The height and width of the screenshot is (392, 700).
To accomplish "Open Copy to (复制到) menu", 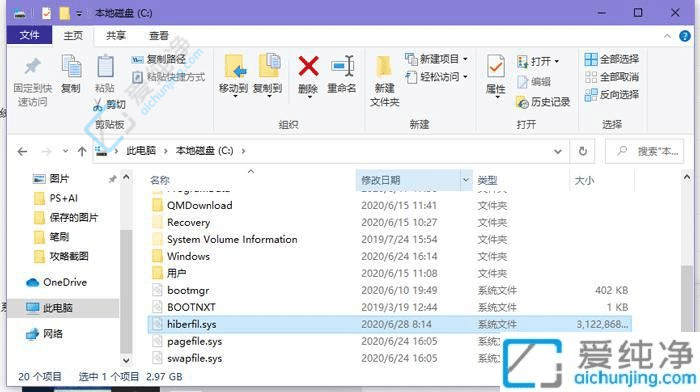I will pyautogui.click(x=268, y=76).
